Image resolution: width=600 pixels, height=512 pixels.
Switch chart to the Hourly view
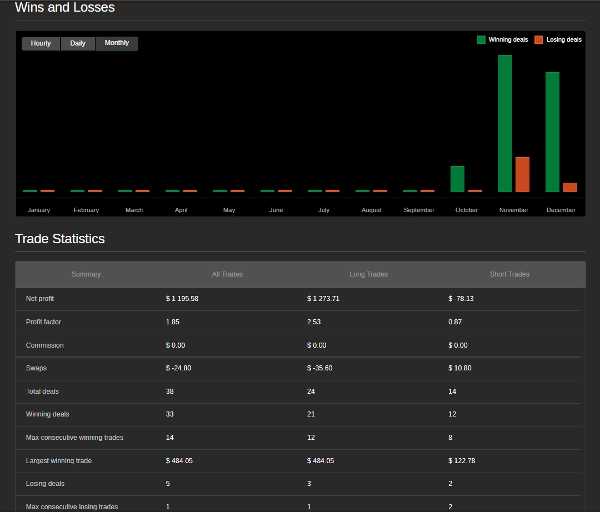41,44
